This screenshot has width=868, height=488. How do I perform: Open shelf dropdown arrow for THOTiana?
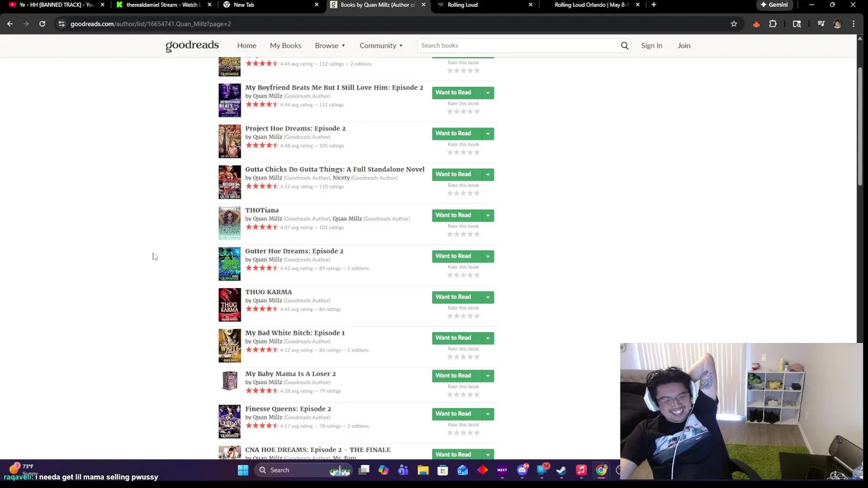pyautogui.click(x=488, y=216)
